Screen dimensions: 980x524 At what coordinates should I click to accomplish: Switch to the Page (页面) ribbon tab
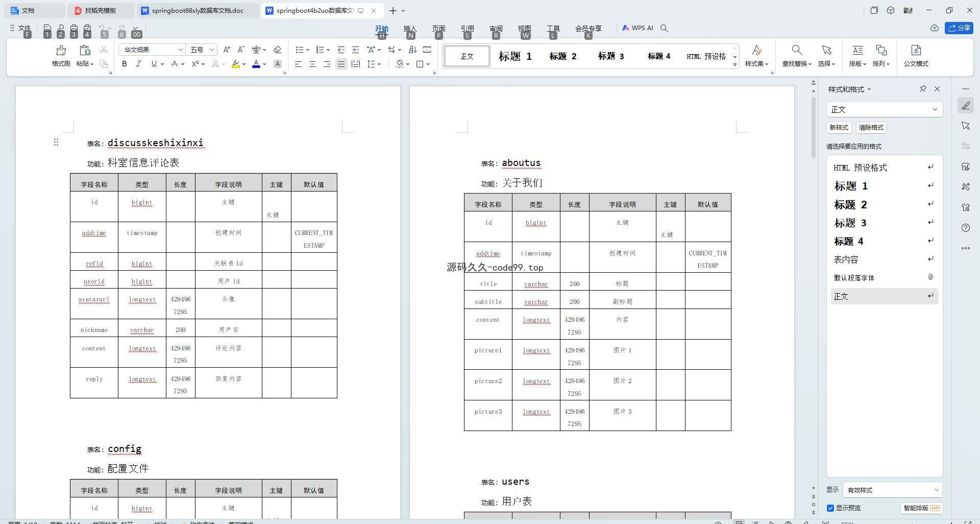click(x=438, y=29)
